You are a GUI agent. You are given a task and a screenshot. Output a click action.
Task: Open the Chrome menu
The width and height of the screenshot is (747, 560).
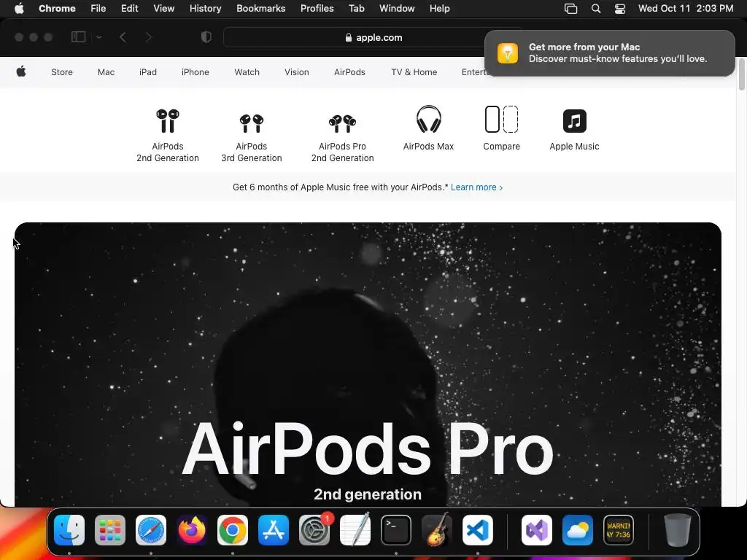57,9
